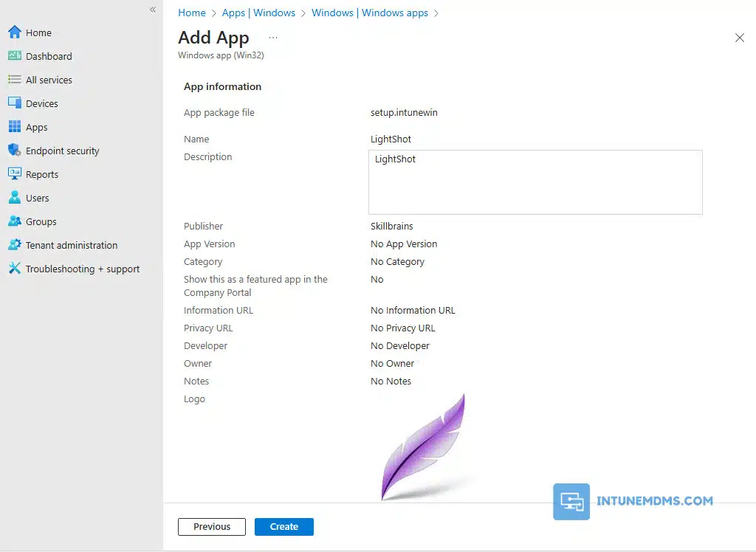Click the LightShot description text box
756x552 pixels.
[x=535, y=182]
